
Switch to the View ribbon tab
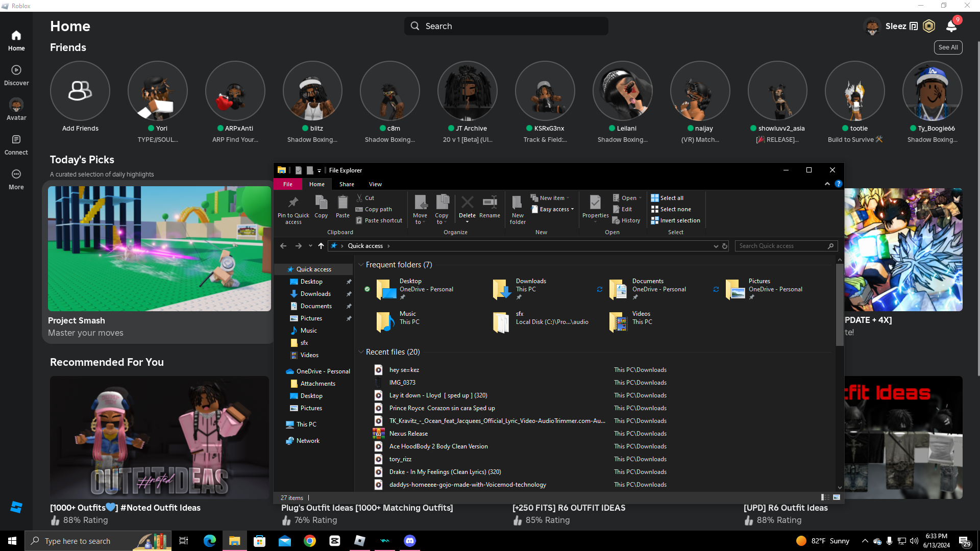pyautogui.click(x=375, y=184)
